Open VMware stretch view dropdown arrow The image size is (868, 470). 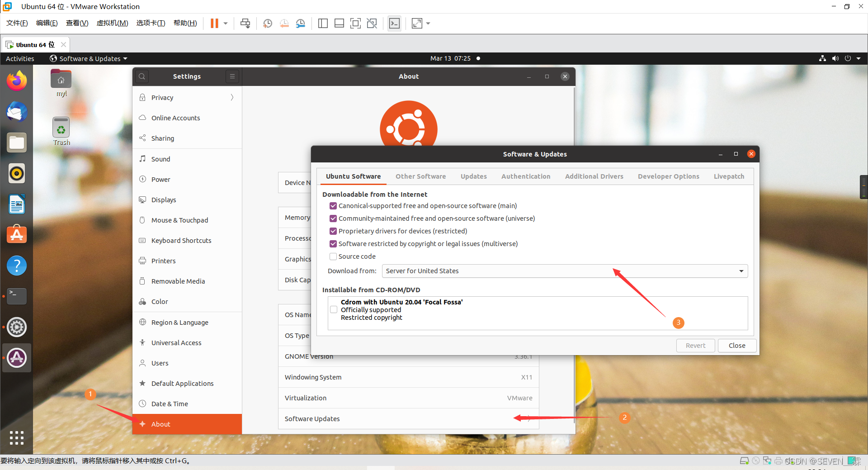pyautogui.click(x=428, y=24)
